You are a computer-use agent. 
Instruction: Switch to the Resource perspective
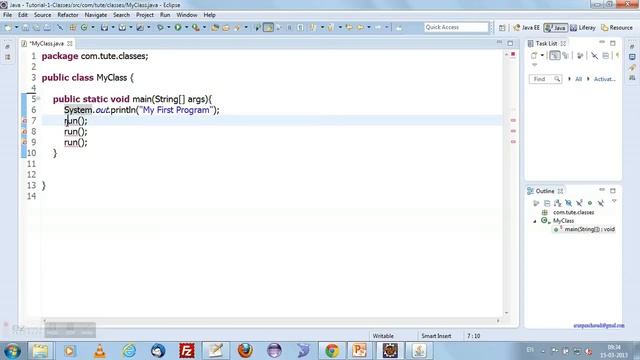pyautogui.click(x=617, y=28)
